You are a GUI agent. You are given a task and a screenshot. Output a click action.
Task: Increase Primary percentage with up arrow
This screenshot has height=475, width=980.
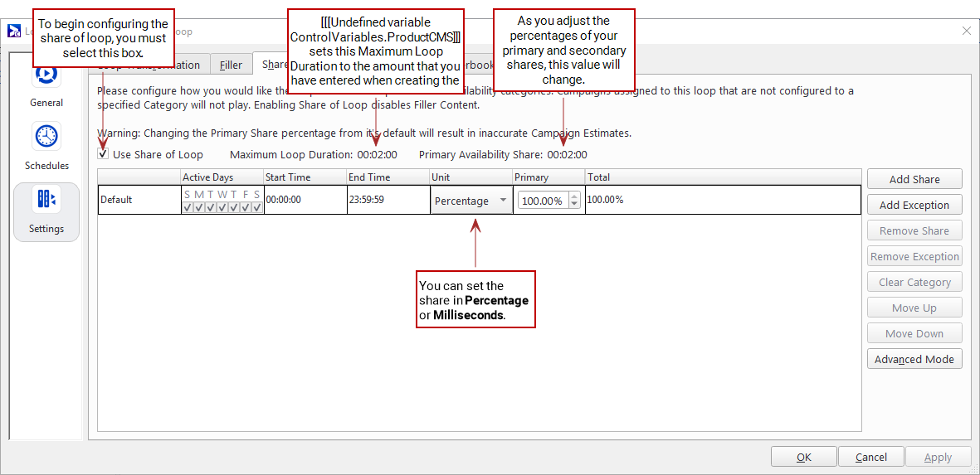click(x=574, y=196)
